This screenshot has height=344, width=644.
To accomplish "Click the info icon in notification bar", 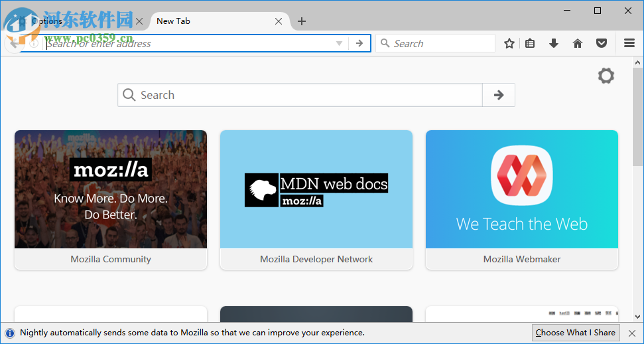I will pyautogui.click(x=10, y=333).
